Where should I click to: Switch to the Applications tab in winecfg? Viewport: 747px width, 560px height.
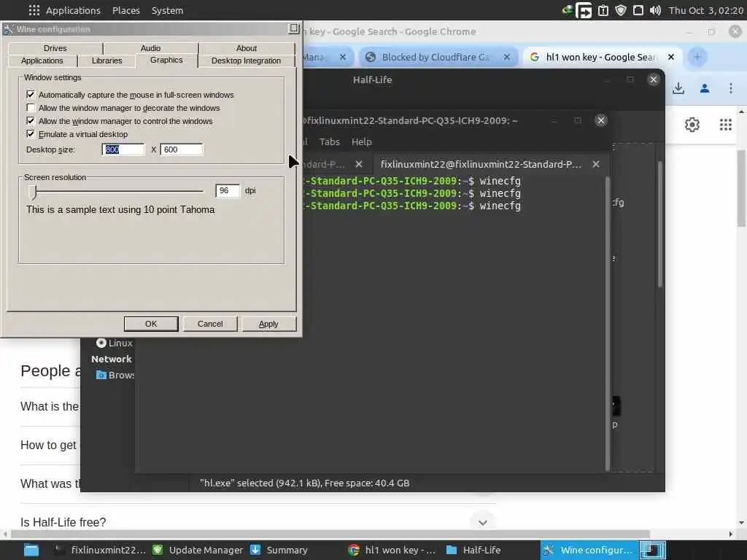[42, 61]
